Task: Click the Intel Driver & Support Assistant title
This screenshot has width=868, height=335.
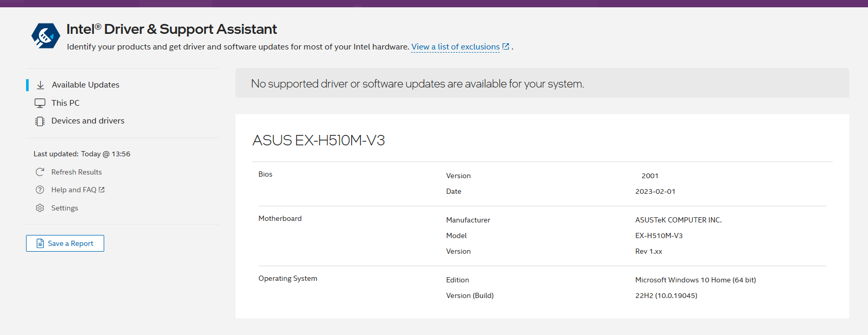Action: [171, 29]
